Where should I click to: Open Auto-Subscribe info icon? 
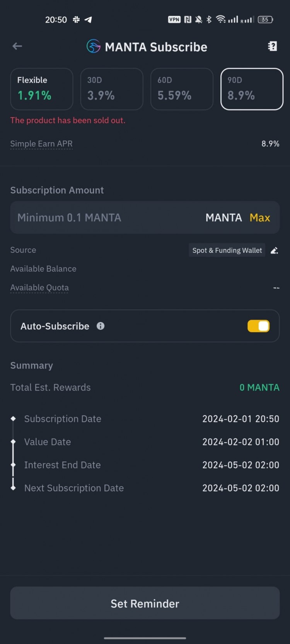[x=101, y=326]
